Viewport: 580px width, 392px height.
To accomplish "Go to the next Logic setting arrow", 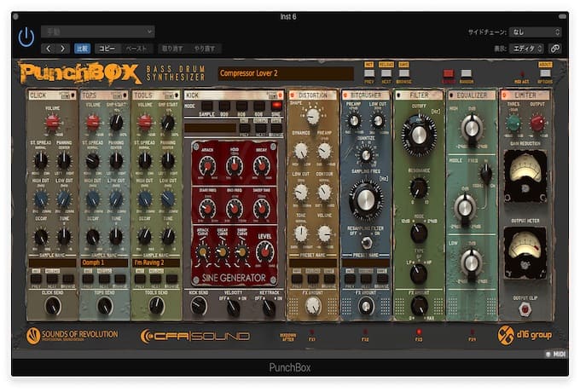I will (62, 49).
